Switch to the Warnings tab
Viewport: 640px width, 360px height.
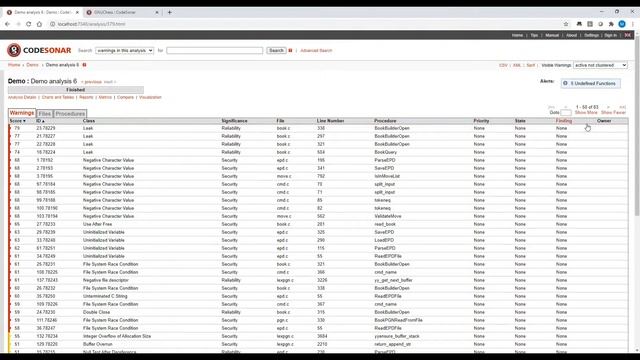coord(22,113)
